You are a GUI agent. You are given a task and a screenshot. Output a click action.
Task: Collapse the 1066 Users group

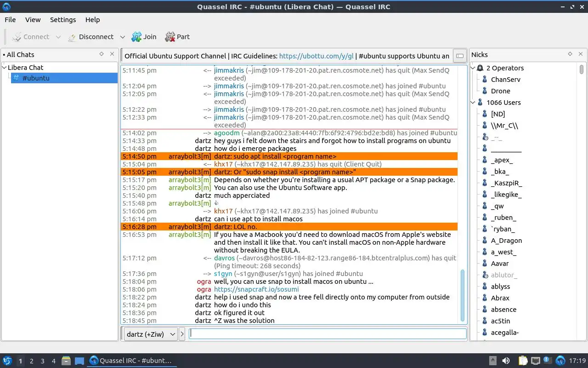[x=473, y=103]
